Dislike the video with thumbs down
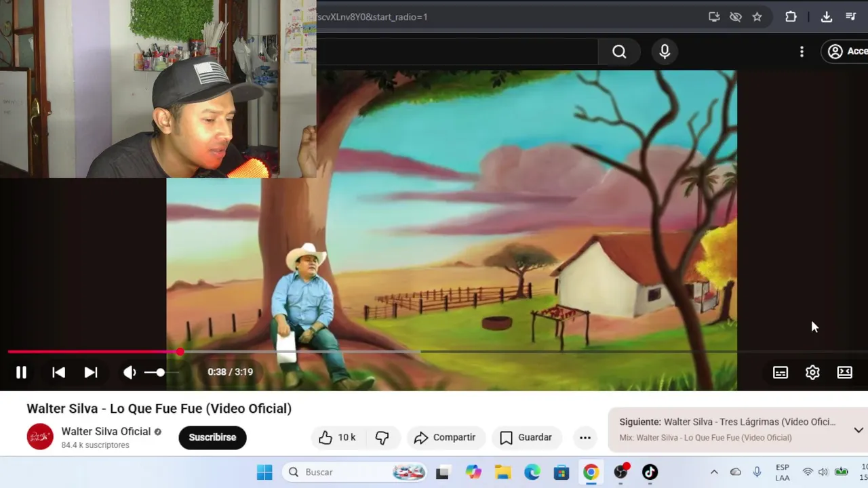The width and height of the screenshot is (868, 488). click(382, 438)
